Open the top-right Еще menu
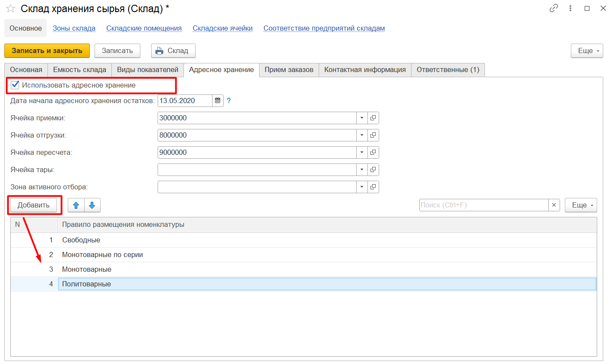This screenshot has width=611, height=364. [x=586, y=50]
